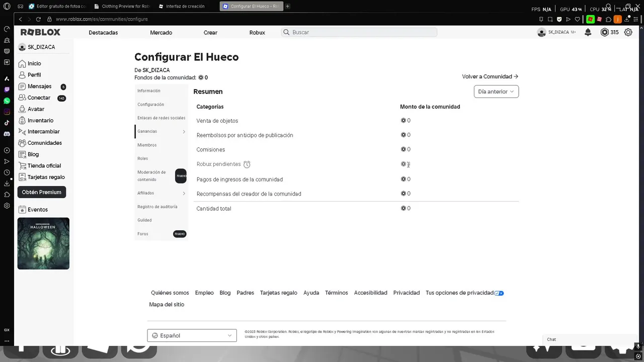Open the Español language dropdown
This screenshot has width=644, height=362.
(x=192, y=335)
